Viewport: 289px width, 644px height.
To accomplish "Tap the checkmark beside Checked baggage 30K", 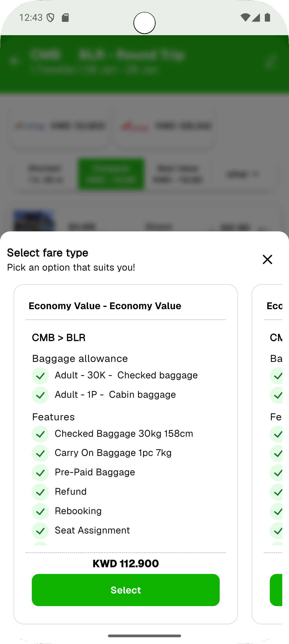I will (40, 375).
